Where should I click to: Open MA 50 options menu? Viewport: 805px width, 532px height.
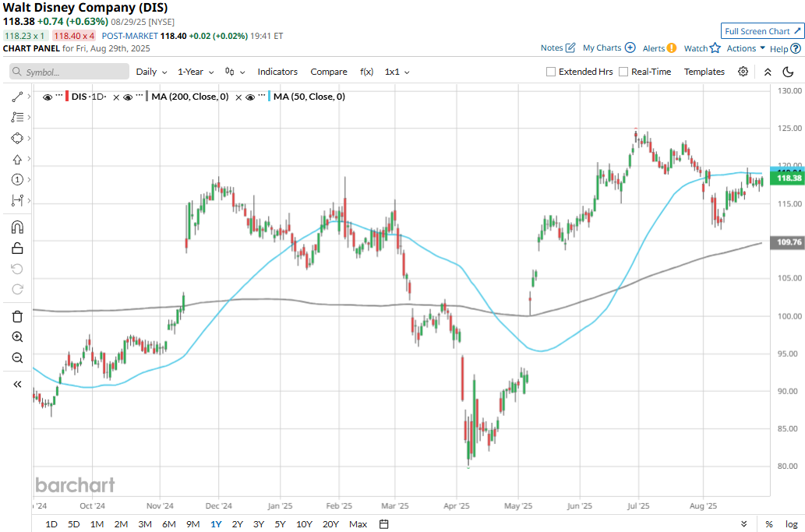(262, 96)
